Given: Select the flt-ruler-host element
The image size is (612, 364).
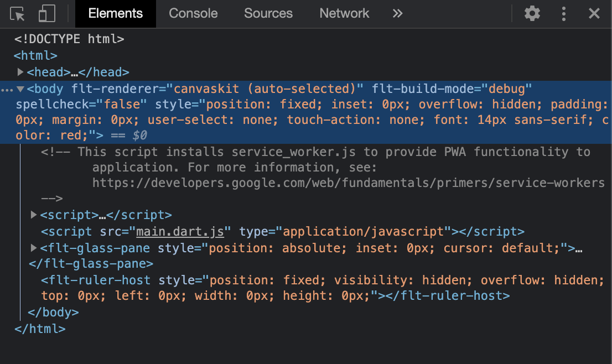Looking at the screenshot, I should pos(322,288).
